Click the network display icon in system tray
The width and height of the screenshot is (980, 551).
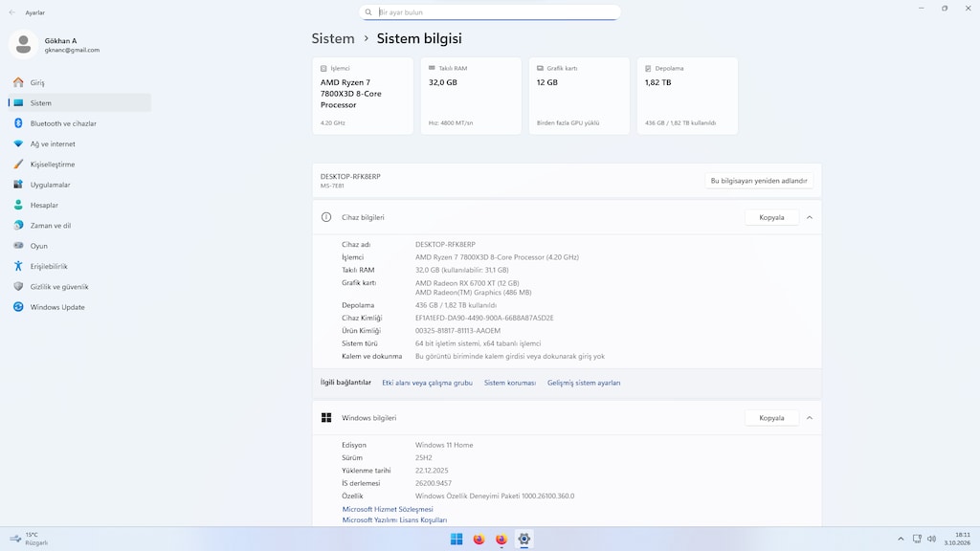click(x=917, y=539)
